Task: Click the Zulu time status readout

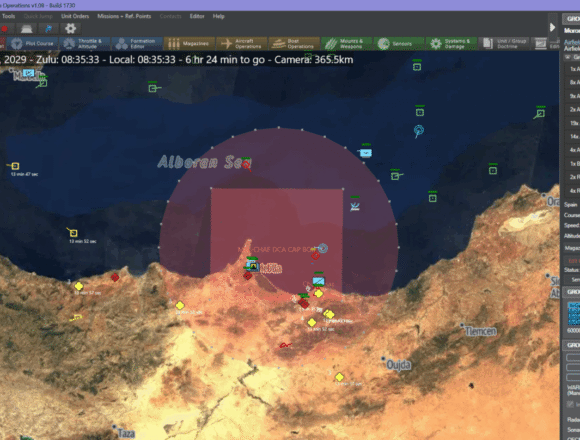Action: (x=68, y=60)
